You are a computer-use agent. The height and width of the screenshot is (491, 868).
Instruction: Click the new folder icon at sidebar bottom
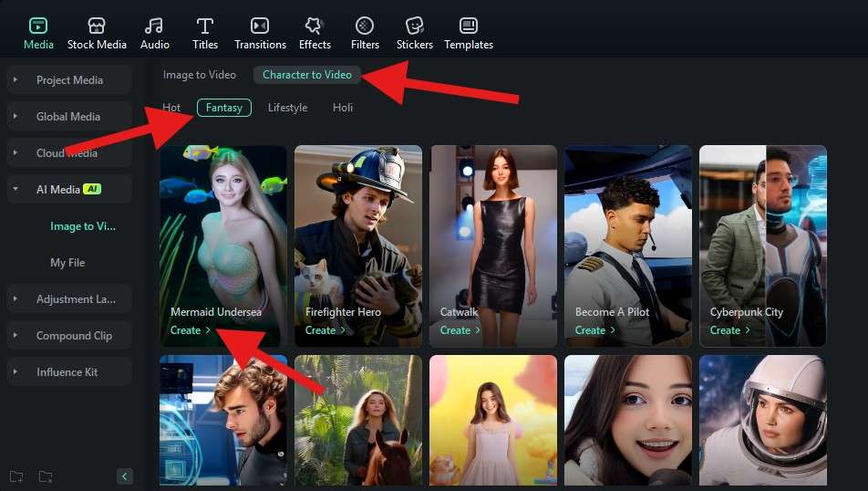click(x=16, y=476)
